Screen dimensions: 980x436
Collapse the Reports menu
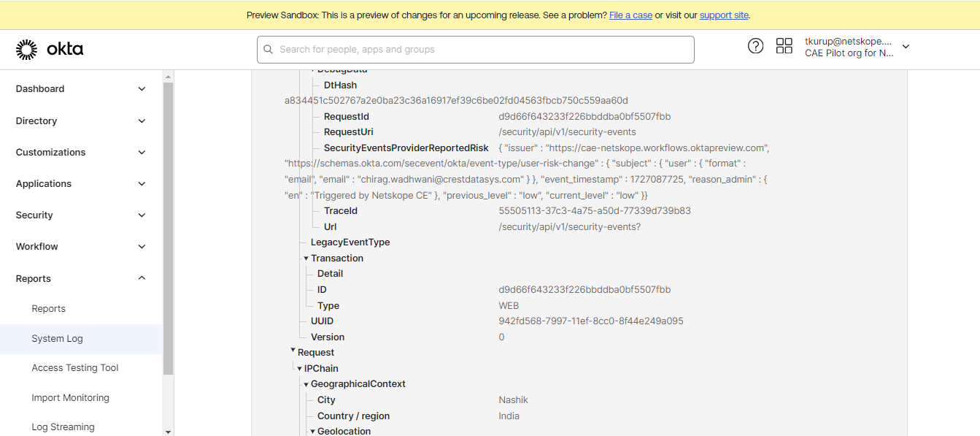81,278
